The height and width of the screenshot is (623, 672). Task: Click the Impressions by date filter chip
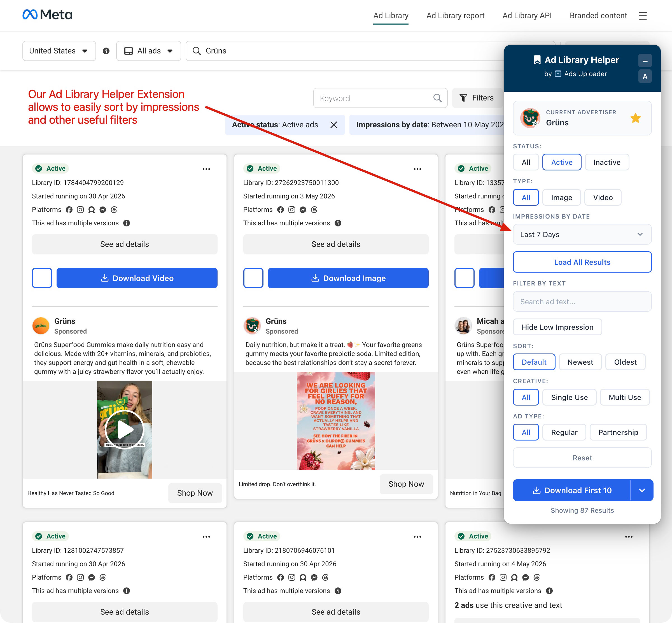click(426, 125)
